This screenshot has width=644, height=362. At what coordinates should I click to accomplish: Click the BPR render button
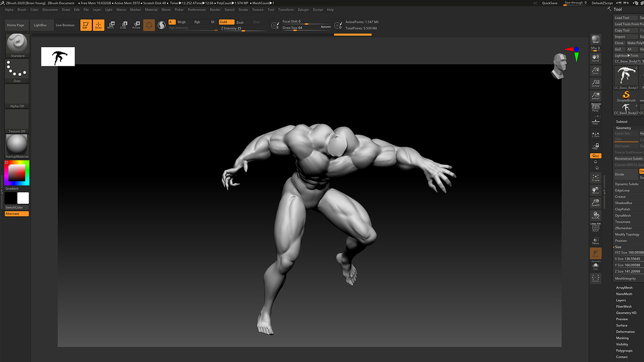pyautogui.click(x=595, y=40)
